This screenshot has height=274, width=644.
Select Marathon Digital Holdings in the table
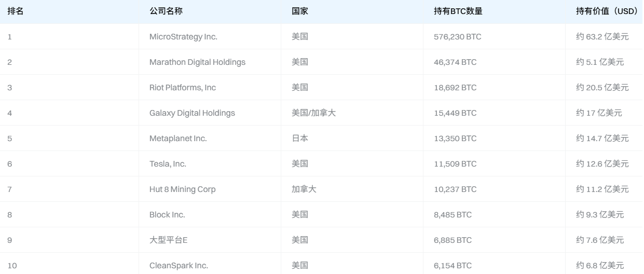pyautogui.click(x=197, y=62)
